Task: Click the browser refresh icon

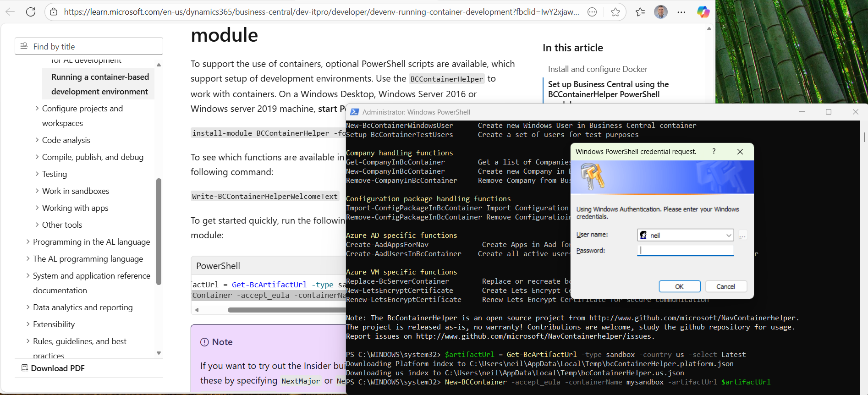Action: click(31, 12)
